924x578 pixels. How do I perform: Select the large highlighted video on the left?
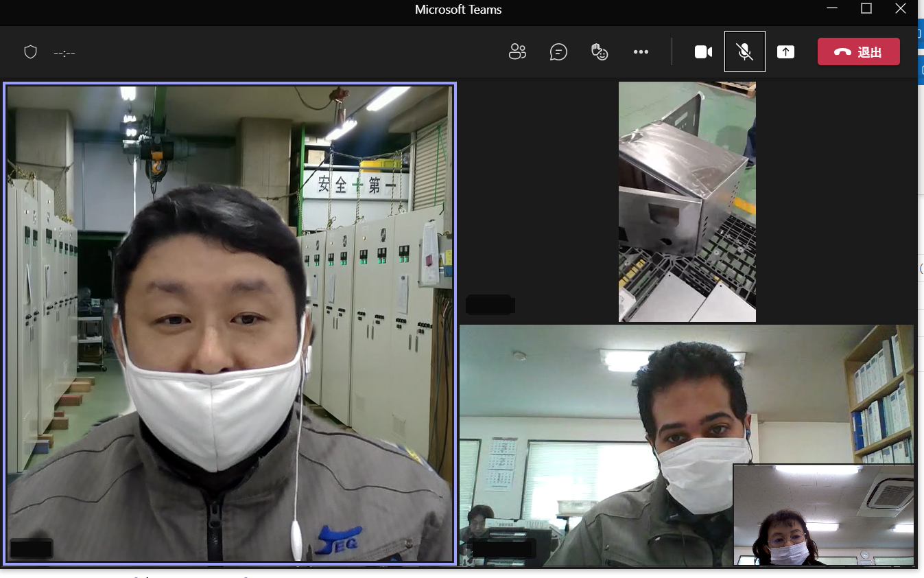click(x=230, y=323)
